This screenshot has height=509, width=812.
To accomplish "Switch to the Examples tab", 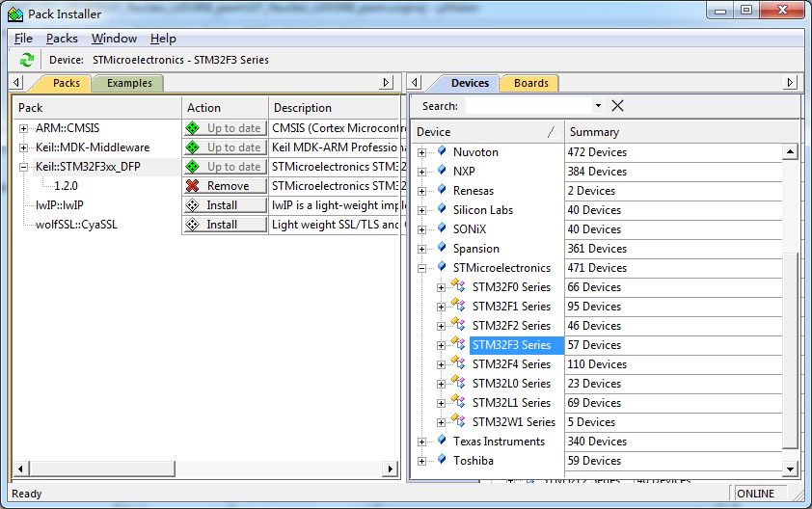I will point(129,83).
